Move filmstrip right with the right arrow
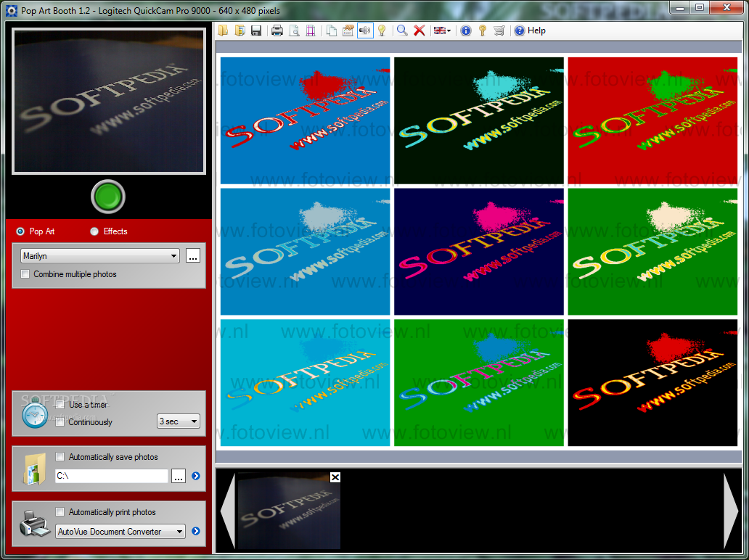Viewport: 749px width, 560px height. click(x=731, y=511)
